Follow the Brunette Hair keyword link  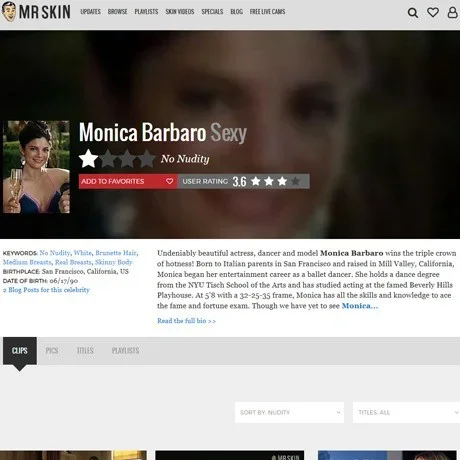coord(116,253)
